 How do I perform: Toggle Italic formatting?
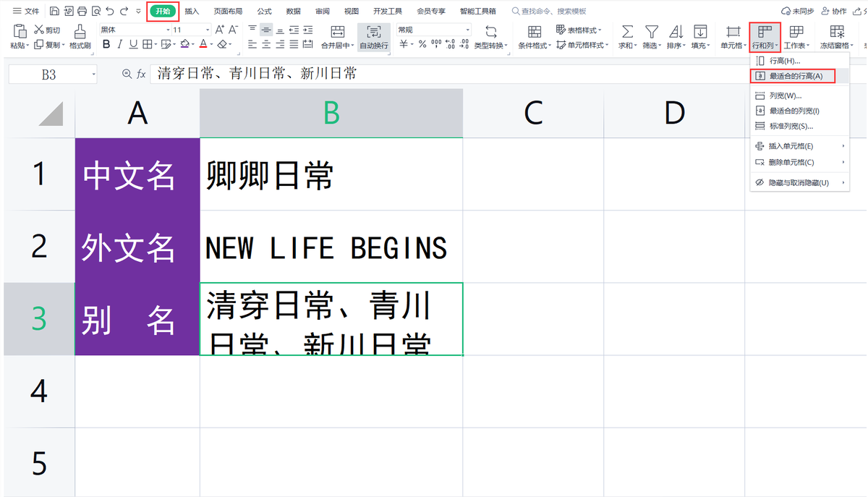click(120, 44)
